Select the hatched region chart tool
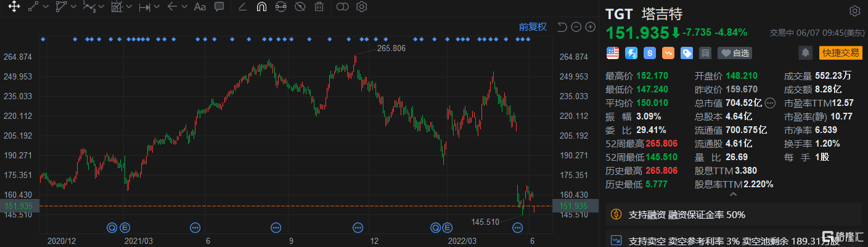 click(x=117, y=7)
